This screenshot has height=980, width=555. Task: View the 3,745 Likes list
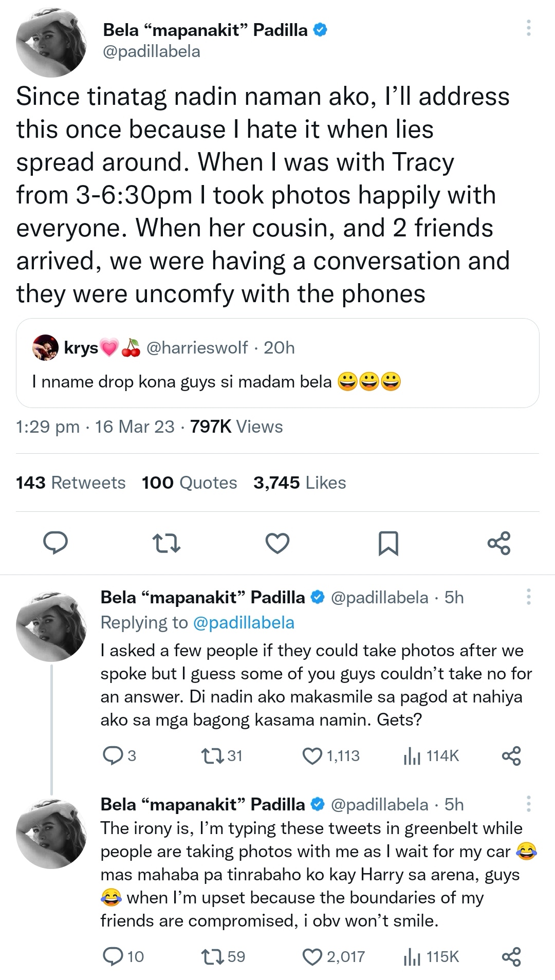[x=300, y=483]
